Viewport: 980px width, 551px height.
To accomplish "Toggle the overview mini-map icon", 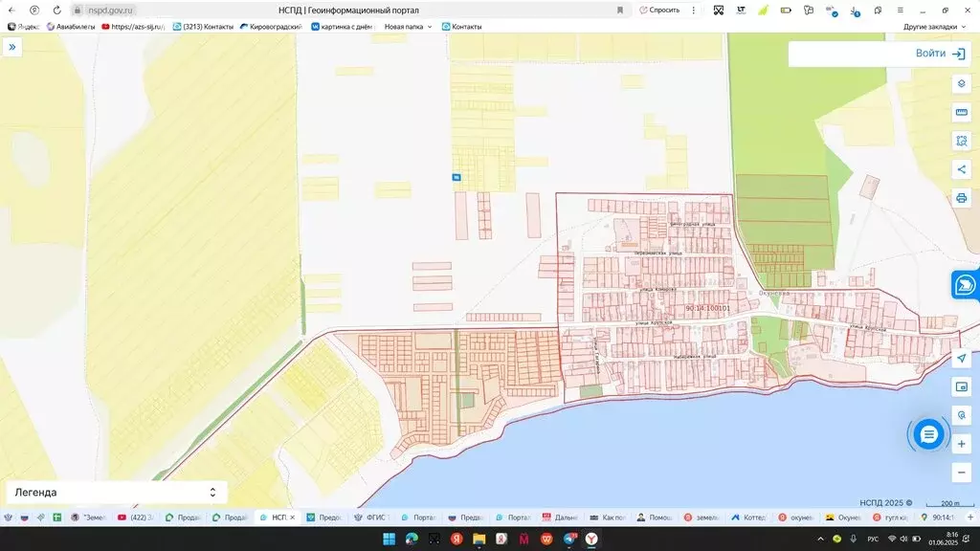I will tap(961, 386).
